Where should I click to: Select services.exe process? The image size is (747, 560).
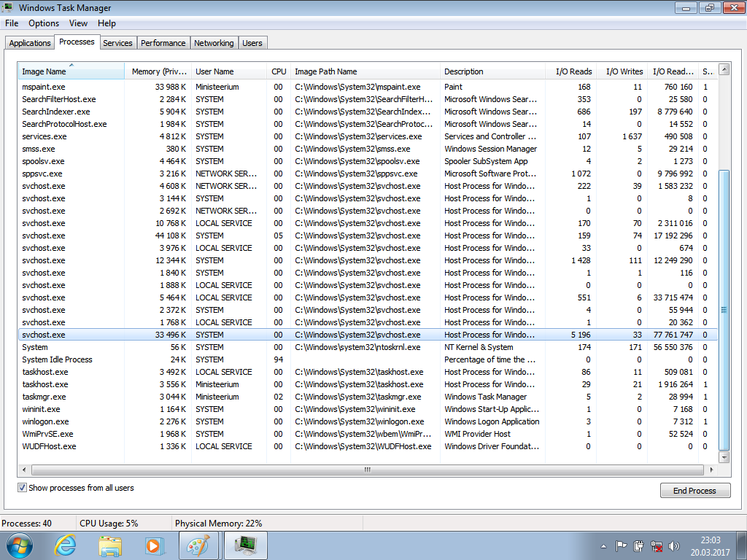pyautogui.click(x=368, y=136)
